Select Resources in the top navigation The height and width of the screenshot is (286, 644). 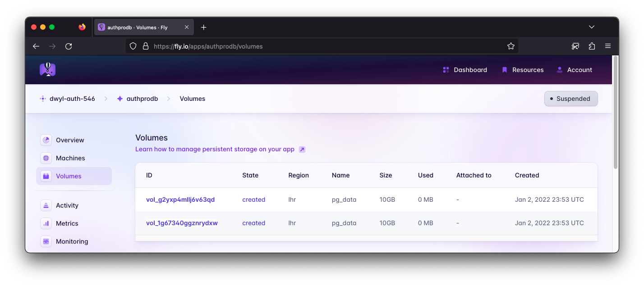pos(528,69)
